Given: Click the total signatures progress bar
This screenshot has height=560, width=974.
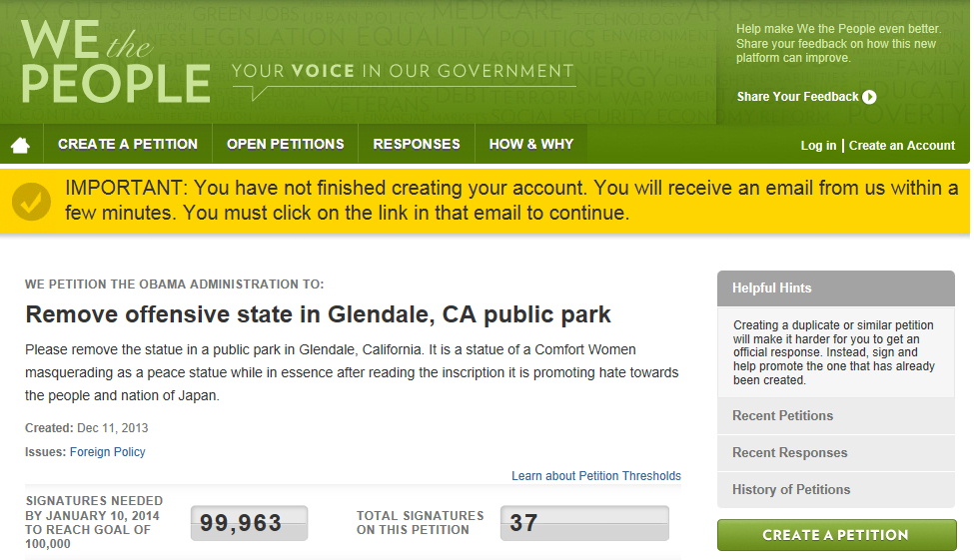Looking at the screenshot, I should (584, 523).
